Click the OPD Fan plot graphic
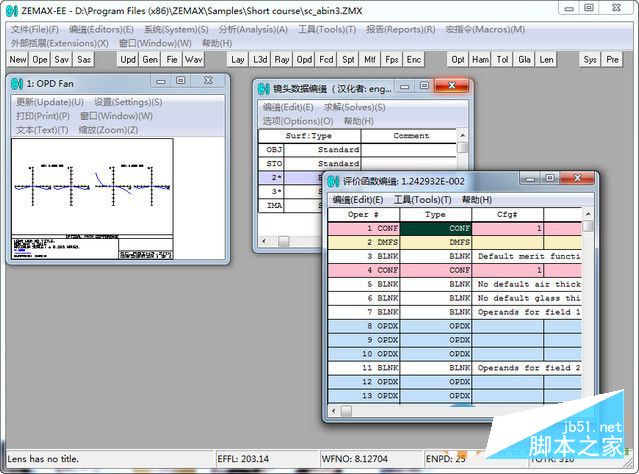The width and height of the screenshot is (639, 474). click(x=92, y=198)
